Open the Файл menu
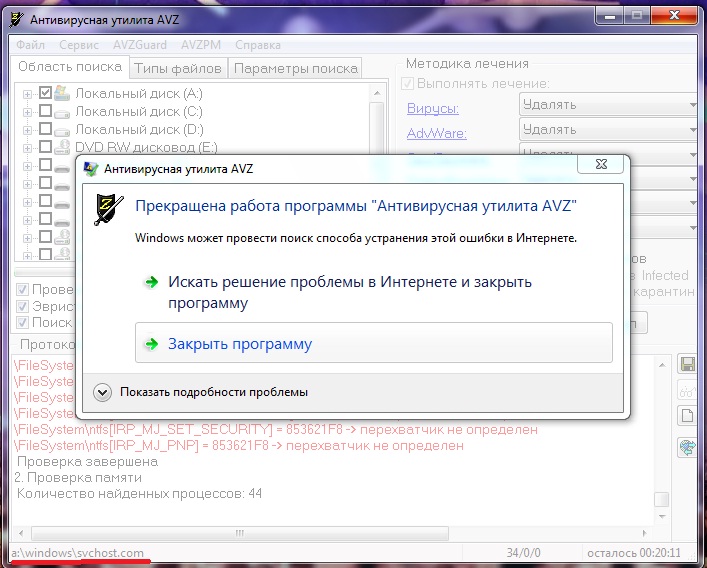Screen dimensions: 707x568 (31, 45)
